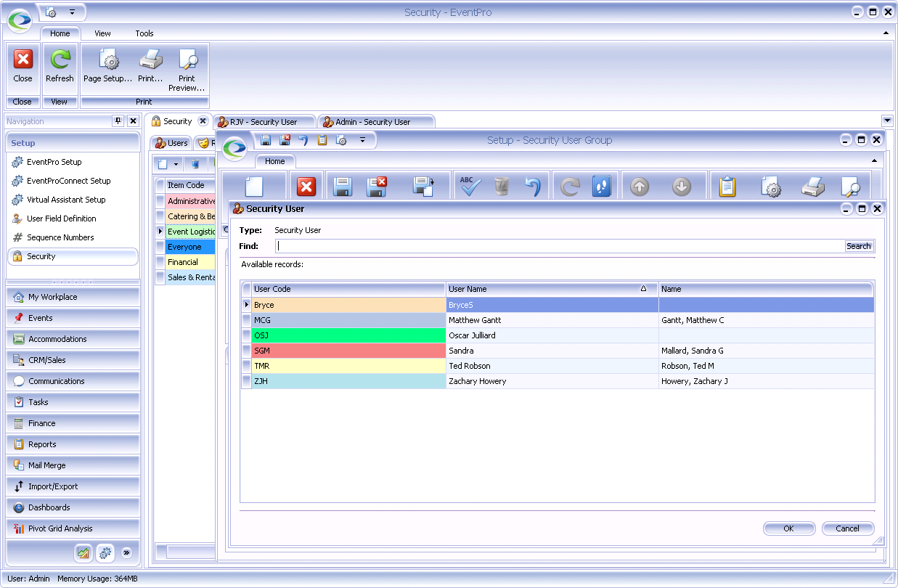The height and width of the screenshot is (588, 898).
Task: Open the quick access toolbar dropdown in main title bar
Action: 72,12
